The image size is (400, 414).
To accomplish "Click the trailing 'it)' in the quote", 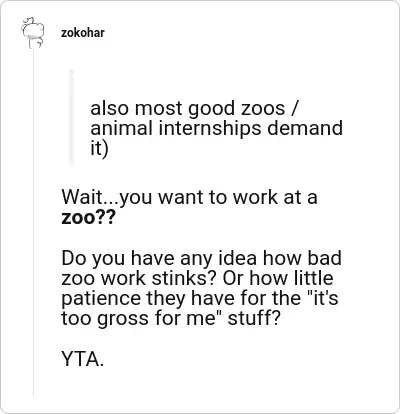I will pos(99,148).
